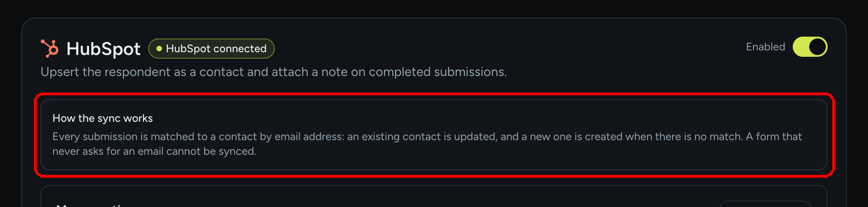Click 'completed submissions' in the description
The image size is (868, 207).
(437, 72)
